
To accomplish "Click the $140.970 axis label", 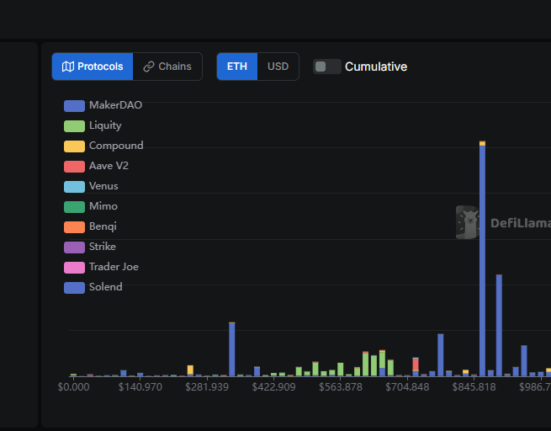I will pyautogui.click(x=140, y=387).
